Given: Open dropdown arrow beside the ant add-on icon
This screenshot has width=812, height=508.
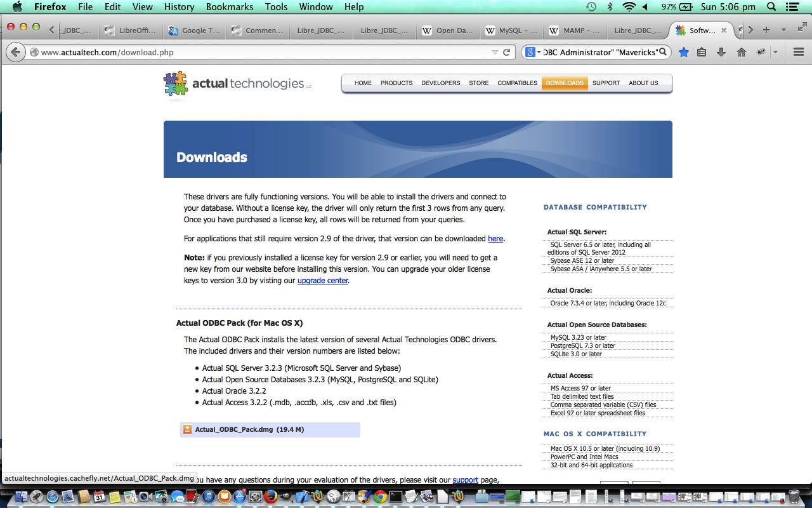Looking at the screenshot, I should tap(775, 52).
